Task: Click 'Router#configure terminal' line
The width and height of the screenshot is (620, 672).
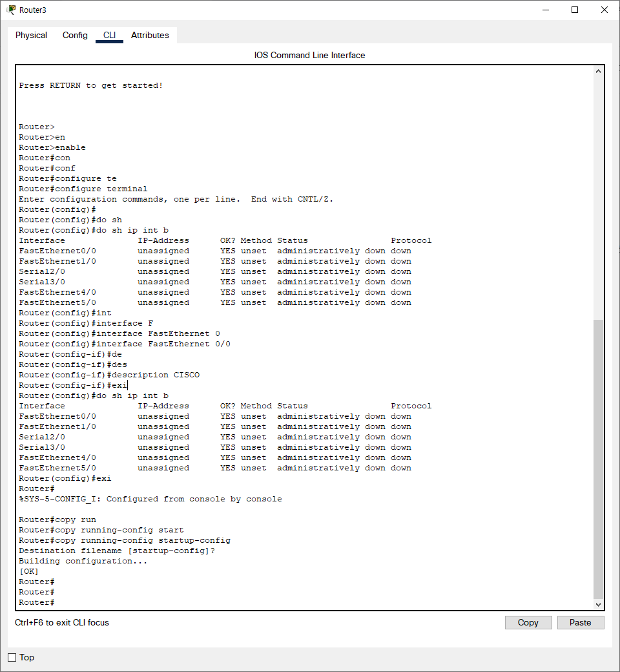Action: click(x=83, y=189)
